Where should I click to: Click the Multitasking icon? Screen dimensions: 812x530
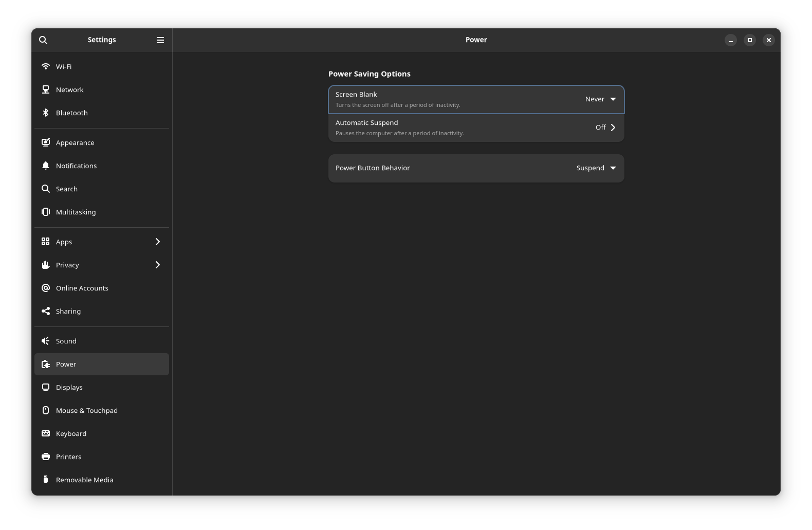pyautogui.click(x=46, y=212)
